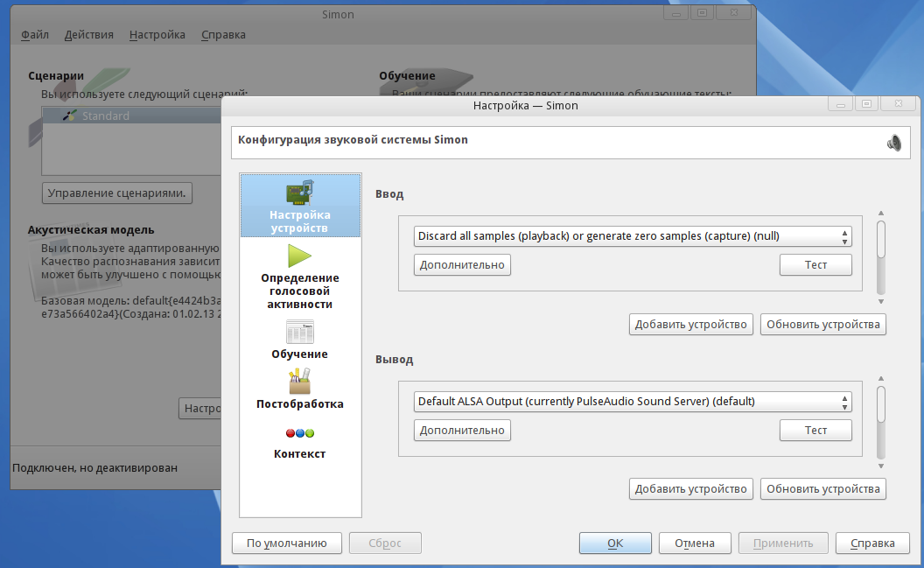
Task: Click down arrow of Вывод scrollbar
Action: 881,466
